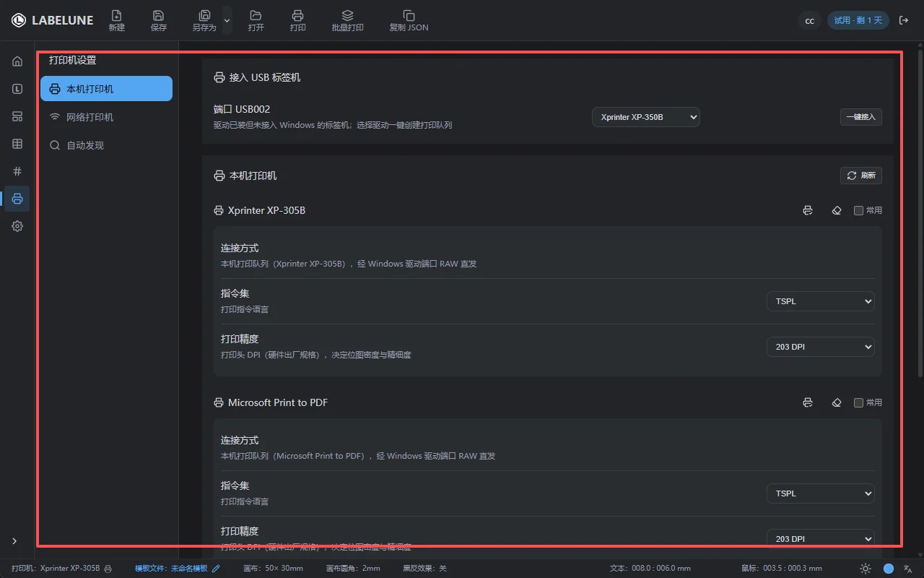The image size is (924, 578).
Task: Click the 黑反效果: 关 status entry
Action: [x=424, y=569]
